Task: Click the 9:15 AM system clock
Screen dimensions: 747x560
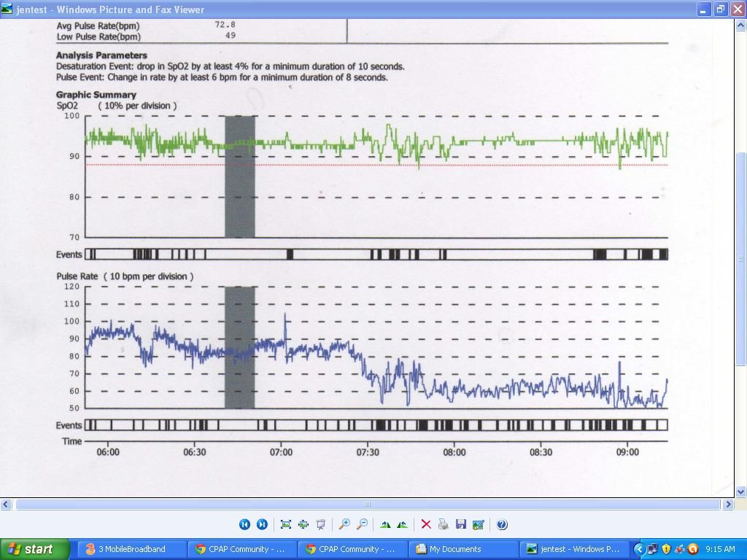Action: (x=720, y=549)
